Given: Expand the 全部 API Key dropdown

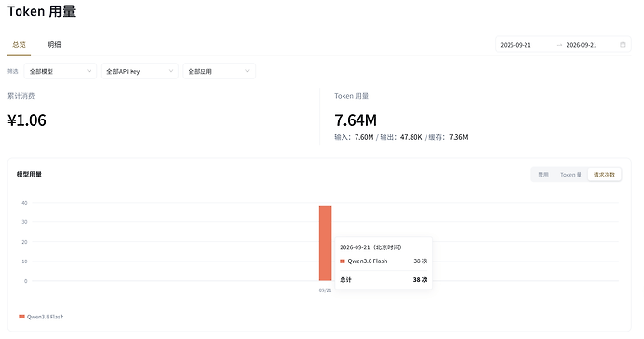Looking at the screenshot, I should pos(140,71).
